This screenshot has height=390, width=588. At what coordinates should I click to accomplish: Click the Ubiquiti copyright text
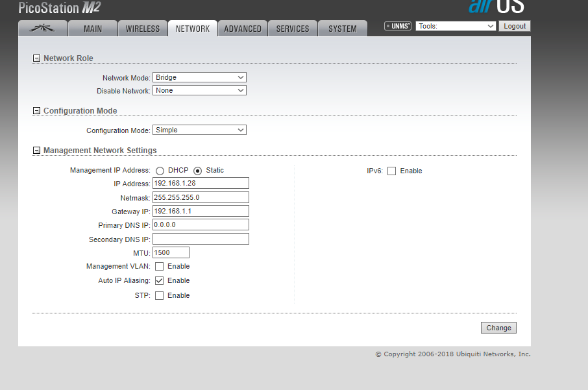coord(453,354)
